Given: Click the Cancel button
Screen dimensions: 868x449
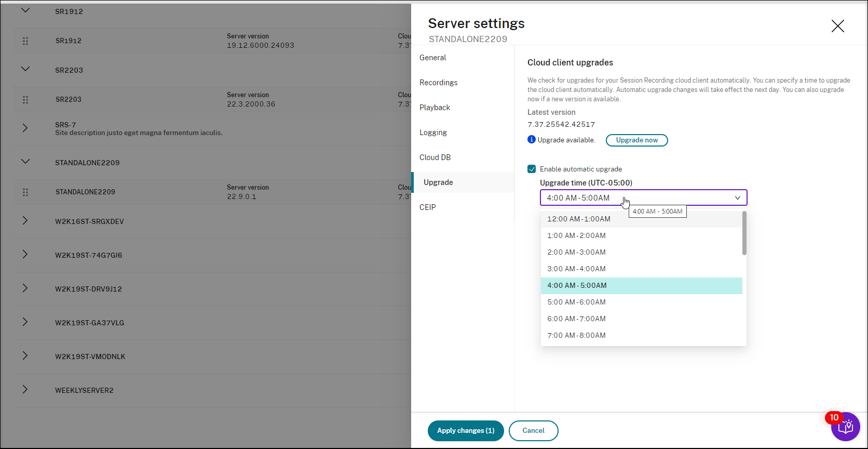Looking at the screenshot, I should click(533, 431).
